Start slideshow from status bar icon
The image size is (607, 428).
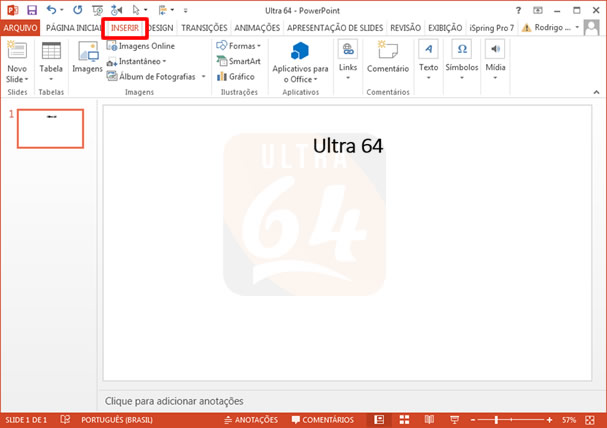(454, 419)
